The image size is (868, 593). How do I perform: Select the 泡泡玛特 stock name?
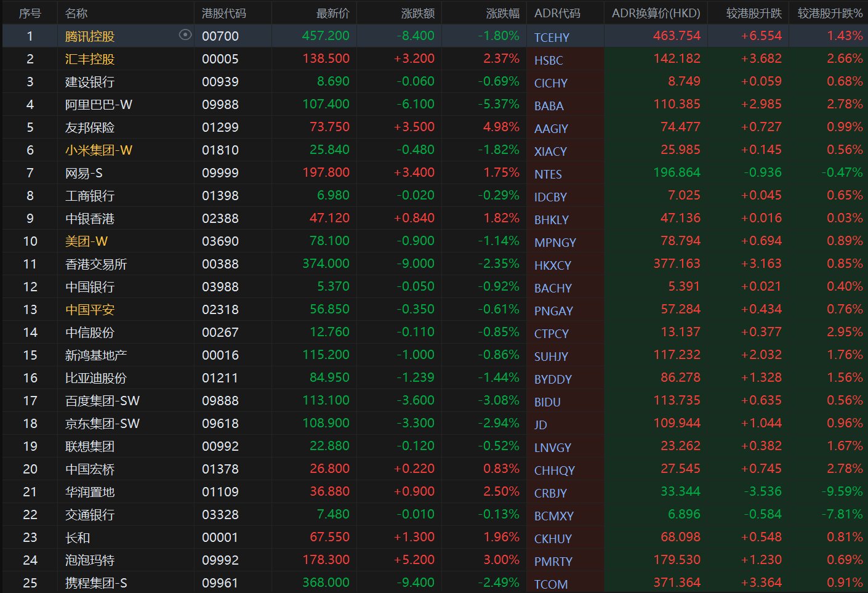coord(90,560)
